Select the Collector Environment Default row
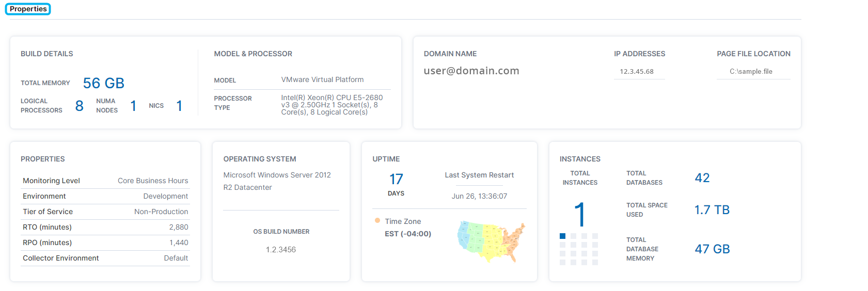 pyautogui.click(x=105, y=258)
